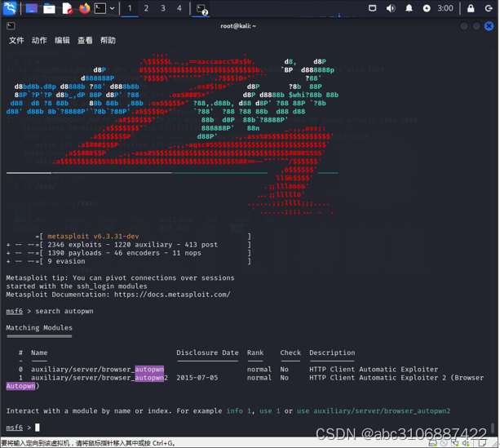This screenshot has height=448, width=500.
Task: Click the docs.metasploit.com documentation URL
Action: (172, 295)
